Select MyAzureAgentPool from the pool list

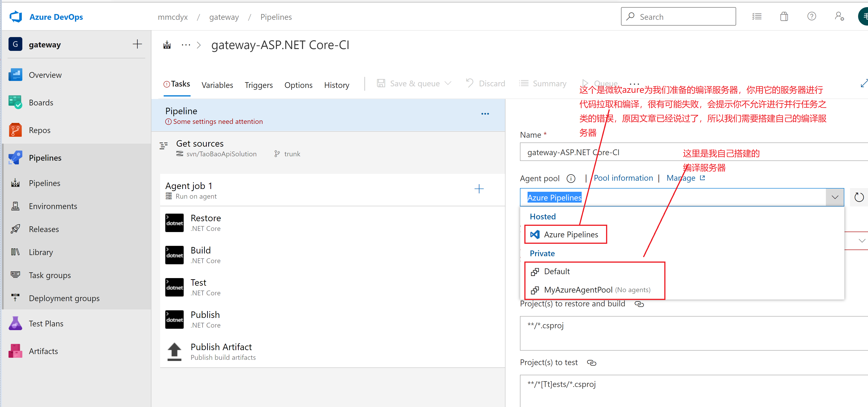point(578,290)
